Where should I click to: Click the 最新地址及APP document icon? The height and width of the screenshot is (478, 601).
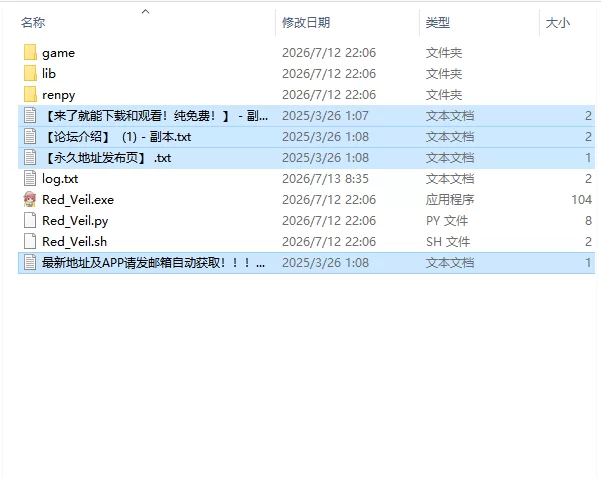click(30, 263)
